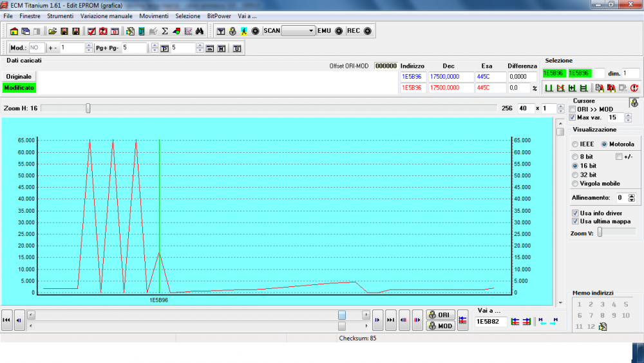Jump to the first position with skip-back button
Viewport: 644px width, 363px height.
[x=6, y=320]
